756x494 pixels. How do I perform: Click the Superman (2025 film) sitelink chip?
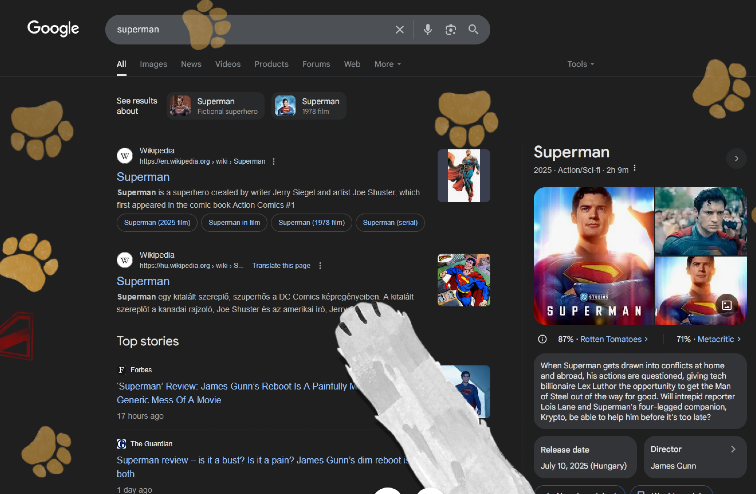(x=157, y=223)
